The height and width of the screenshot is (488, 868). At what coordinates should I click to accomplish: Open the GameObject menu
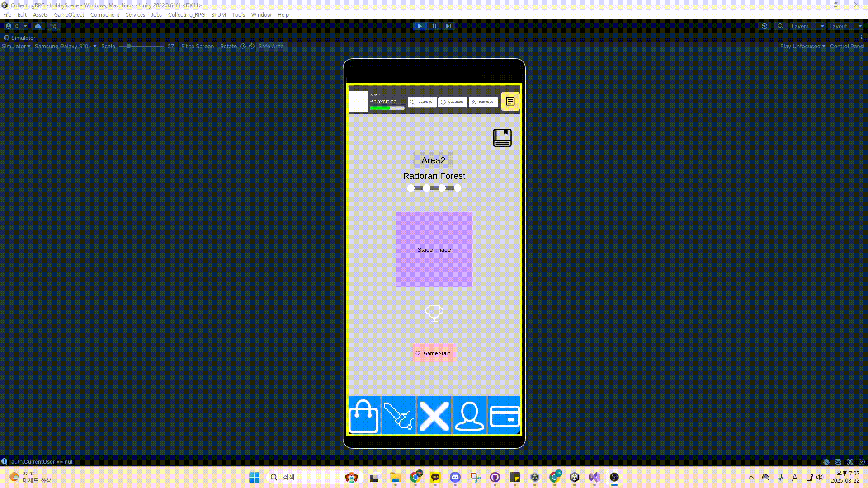point(69,14)
